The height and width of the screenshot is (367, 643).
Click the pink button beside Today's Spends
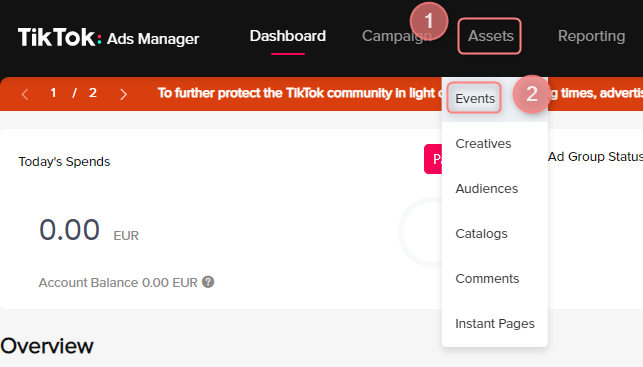(433, 159)
